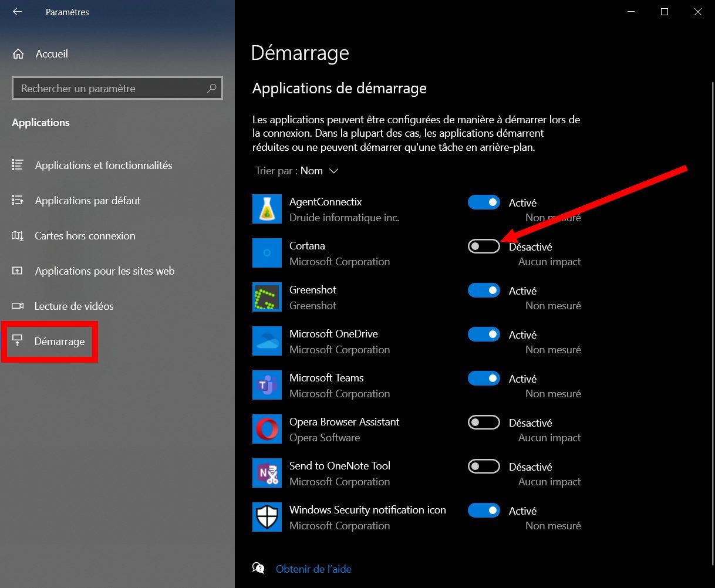This screenshot has height=588, width=715.
Task: Click the AgentConnectix flask icon
Action: click(x=267, y=209)
